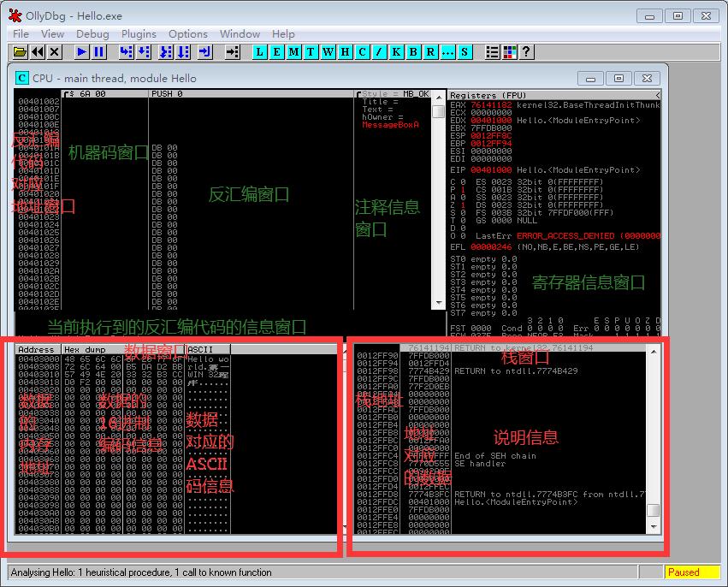Open Memory map with M icon
728x587 pixels.
294,51
